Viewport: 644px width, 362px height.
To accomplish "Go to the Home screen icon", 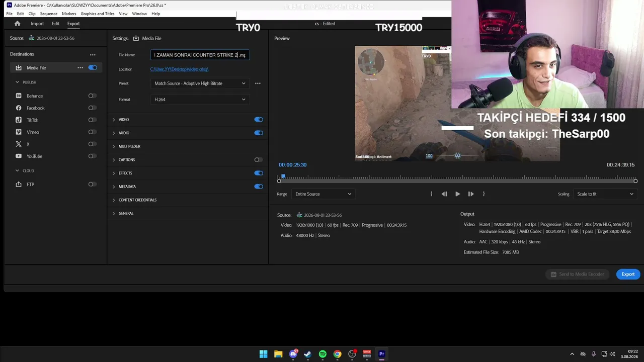I will [18, 24].
